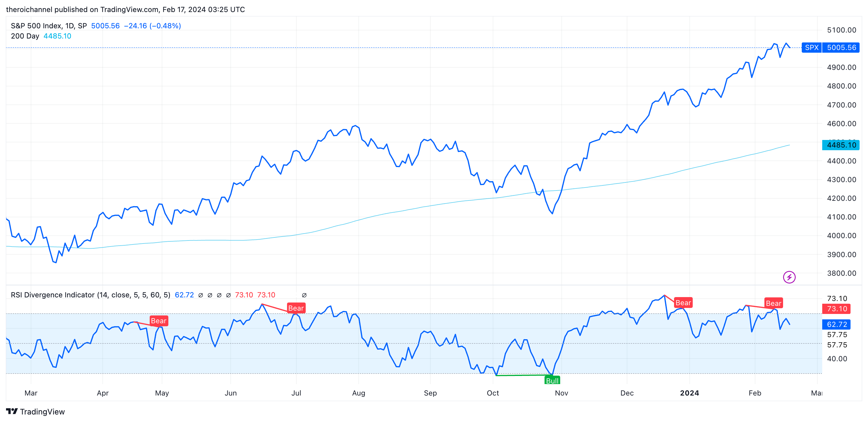
Task: Click the 5005.56 current price label
Action: (841, 48)
